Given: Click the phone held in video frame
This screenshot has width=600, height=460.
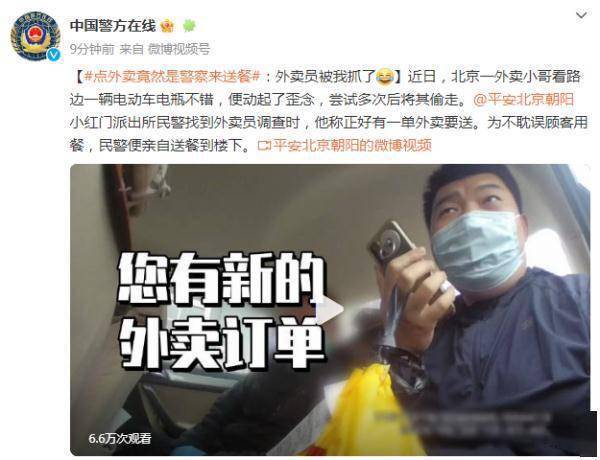Looking at the screenshot, I should pyautogui.click(x=390, y=242).
